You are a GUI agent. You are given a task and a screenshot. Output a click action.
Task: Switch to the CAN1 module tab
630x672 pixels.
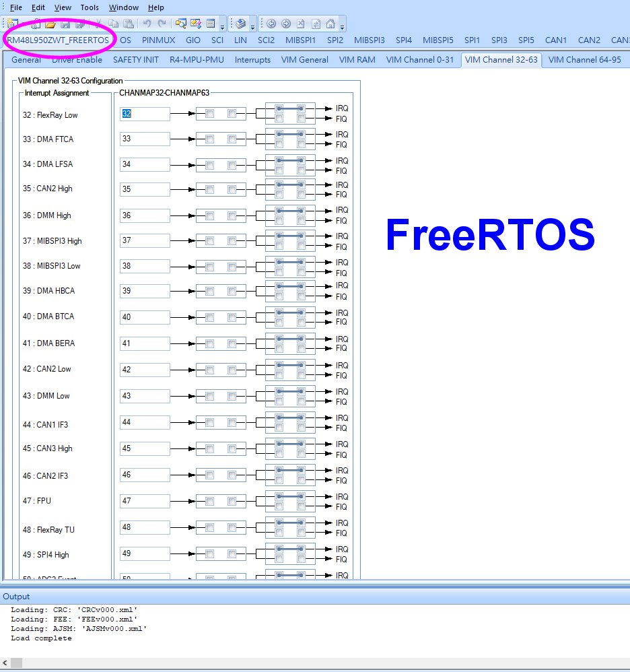point(556,40)
